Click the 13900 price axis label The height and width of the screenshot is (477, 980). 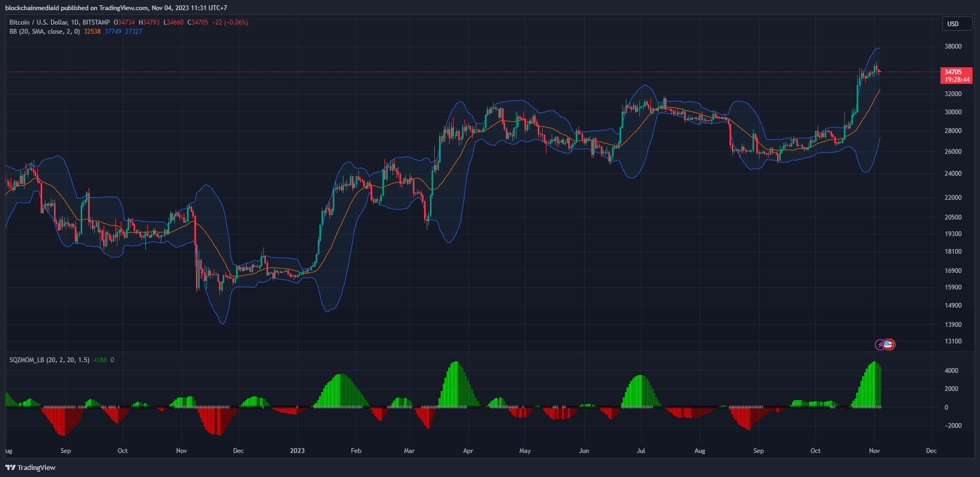point(953,325)
